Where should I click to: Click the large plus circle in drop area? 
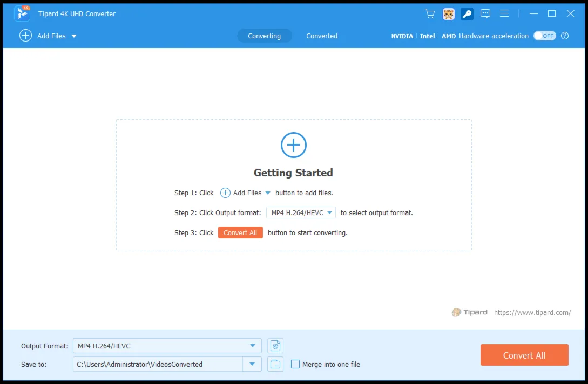coord(294,145)
